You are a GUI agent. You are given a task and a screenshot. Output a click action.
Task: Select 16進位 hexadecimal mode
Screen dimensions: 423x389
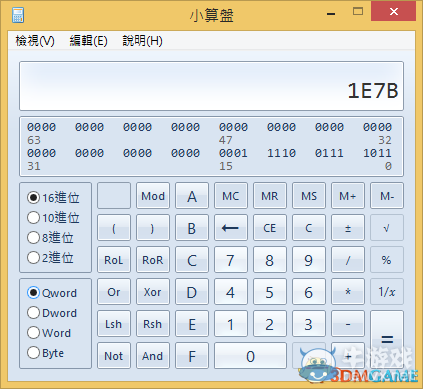coord(53,198)
